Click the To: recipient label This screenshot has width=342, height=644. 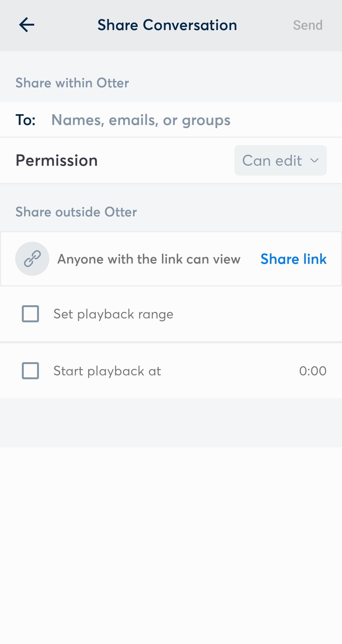click(26, 120)
